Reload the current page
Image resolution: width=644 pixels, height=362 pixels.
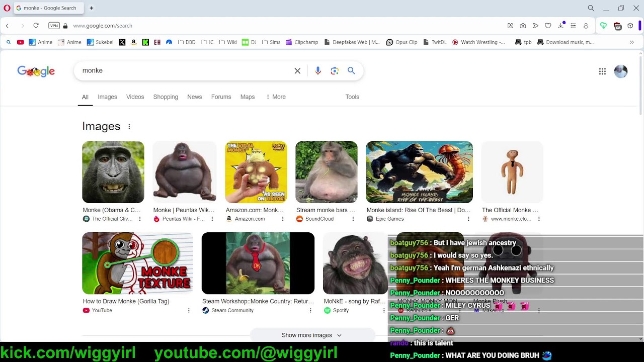click(36, 26)
